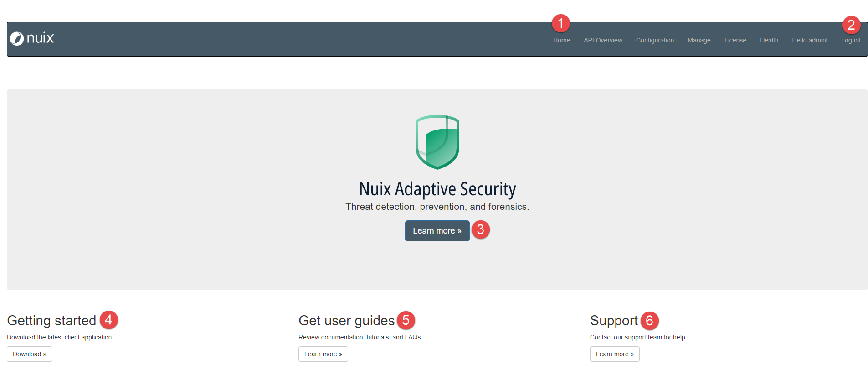Click the Nuix Adaptive Security title

pos(437,189)
